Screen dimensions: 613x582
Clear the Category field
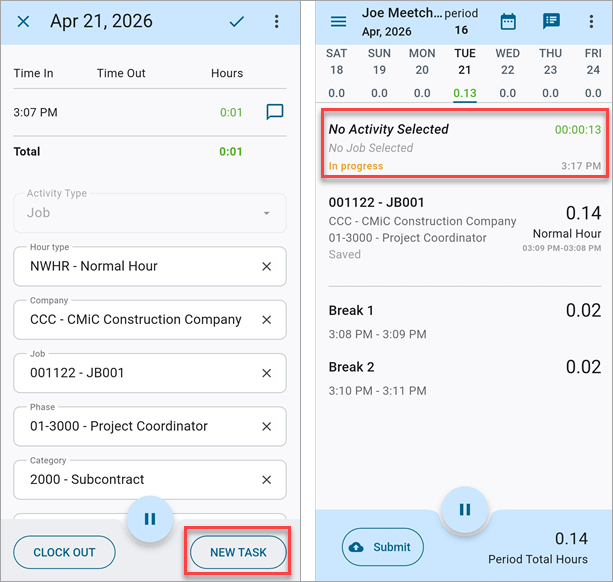click(267, 480)
